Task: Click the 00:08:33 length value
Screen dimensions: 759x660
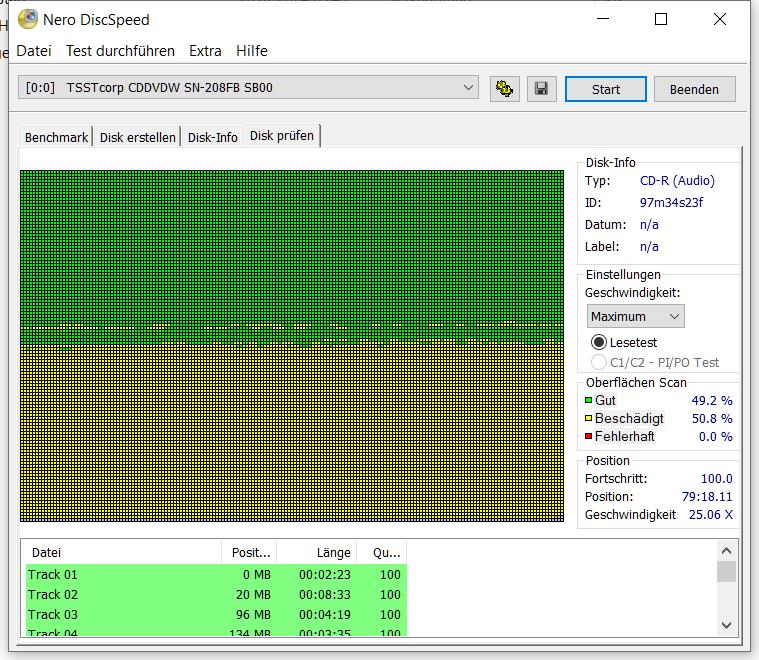Action: point(324,594)
